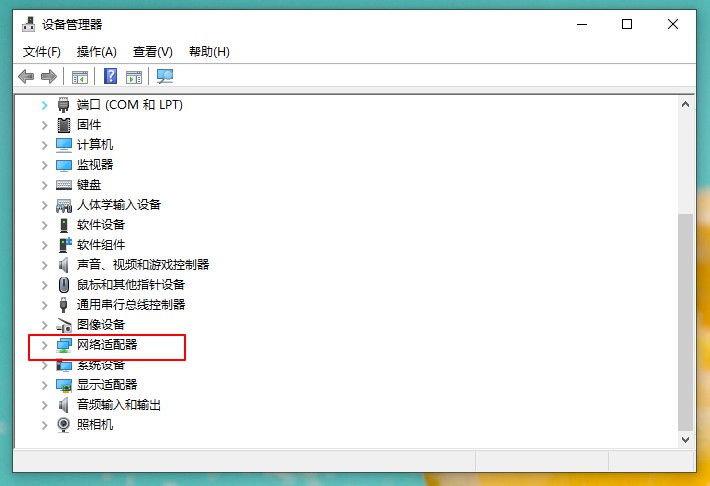Expand the 图像设备 node
The width and height of the screenshot is (710, 486).
44,325
